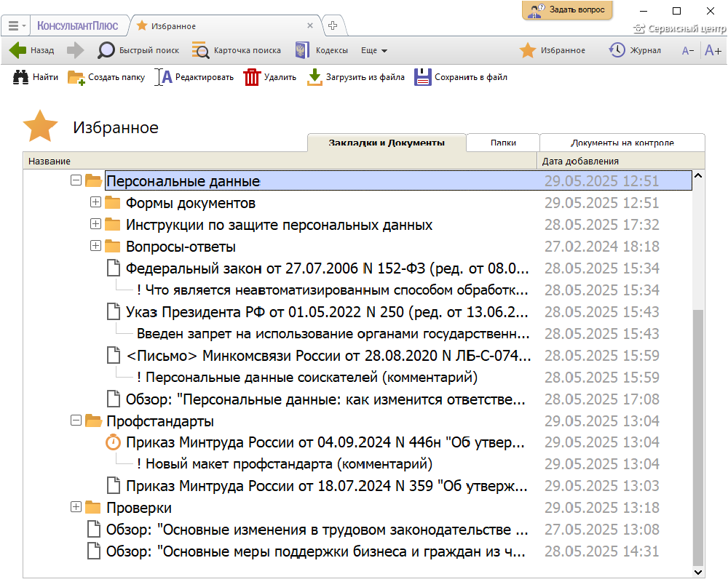
Task: Click the scroll down arrow of list
Action: point(698,573)
